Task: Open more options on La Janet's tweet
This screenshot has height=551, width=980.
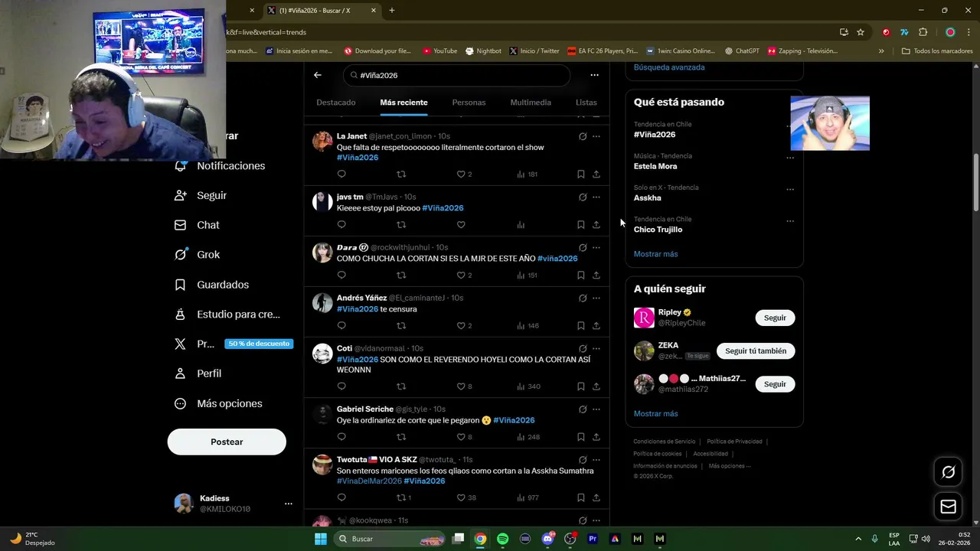Action: point(596,136)
